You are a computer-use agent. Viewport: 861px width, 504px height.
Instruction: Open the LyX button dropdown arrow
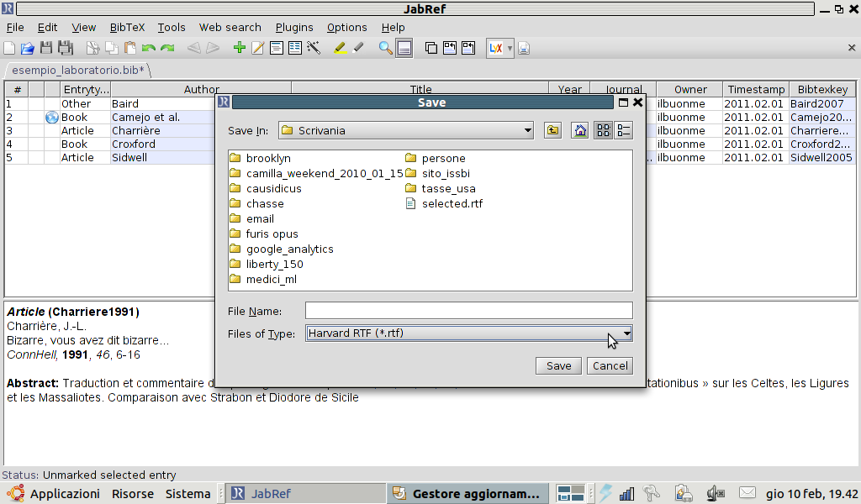pyautogui.click(x=510, y=48)
